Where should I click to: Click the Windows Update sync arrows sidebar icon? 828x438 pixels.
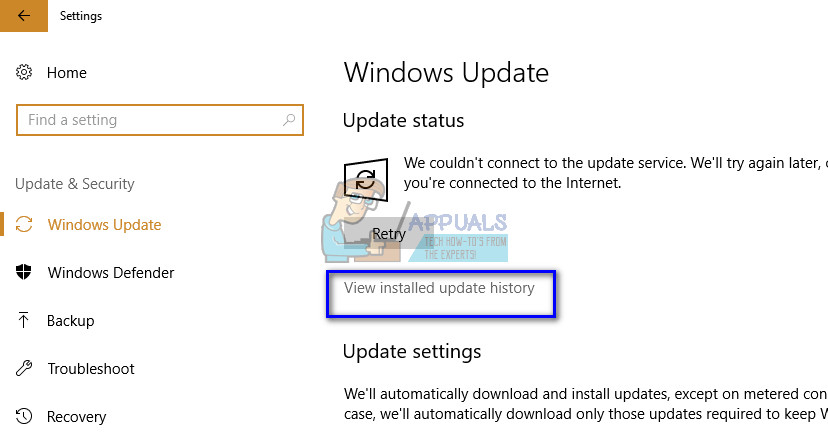click(x=24, y=225)
